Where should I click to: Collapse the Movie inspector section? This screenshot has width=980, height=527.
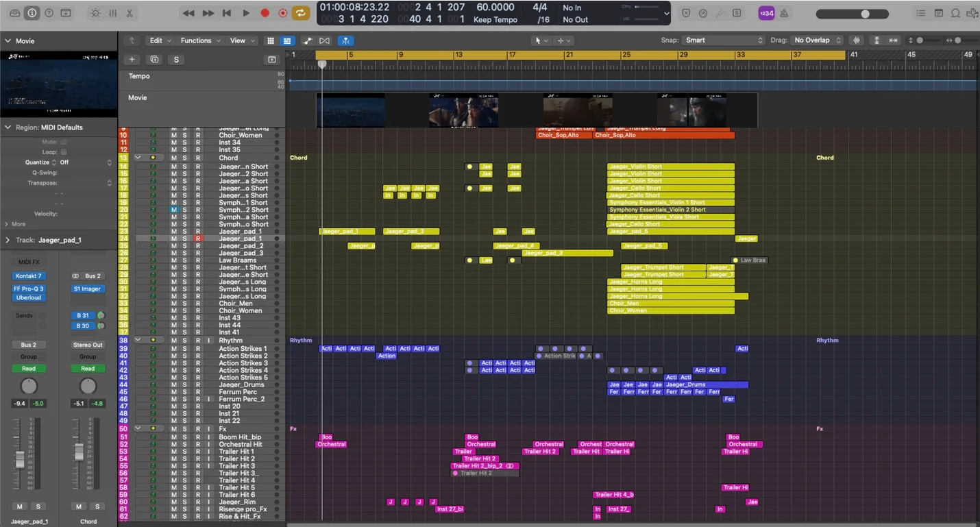click(8, 41)
